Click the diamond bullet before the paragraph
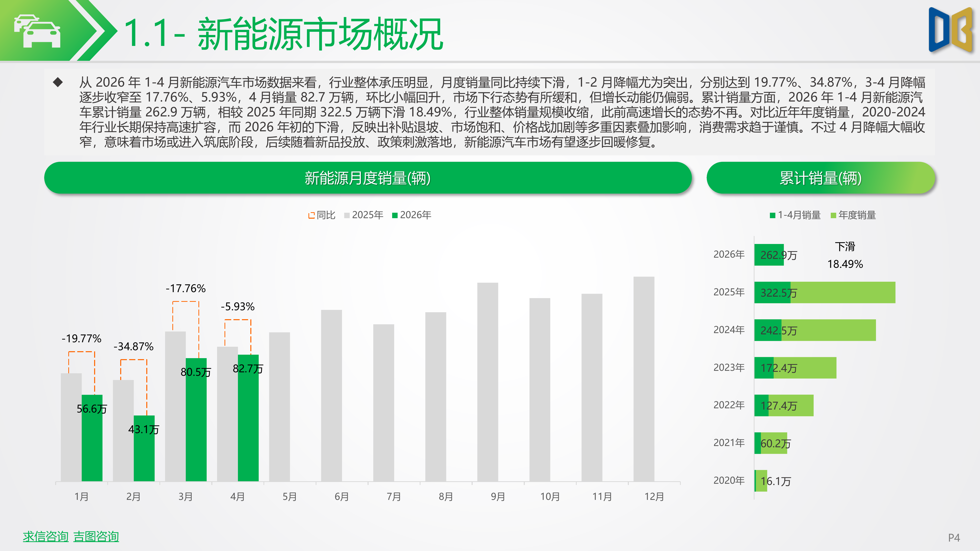Viewport: 980px width, 551px height. [58, 82]
